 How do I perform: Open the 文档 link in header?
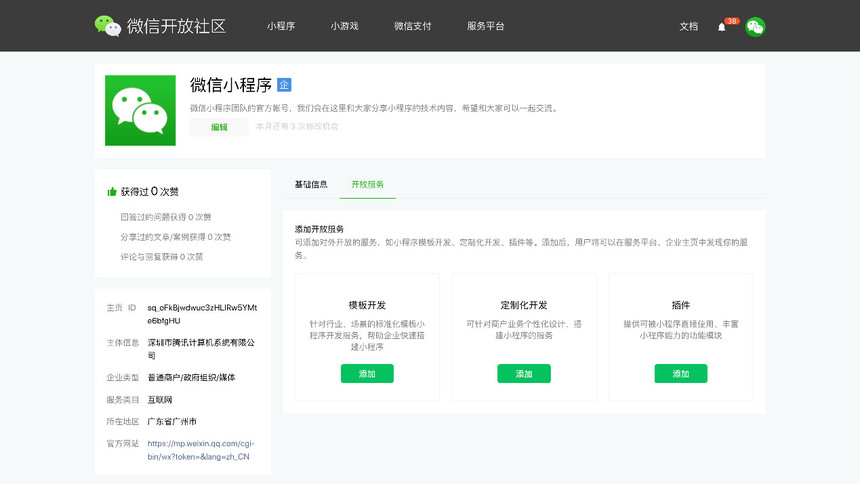(x=689, y=26)
